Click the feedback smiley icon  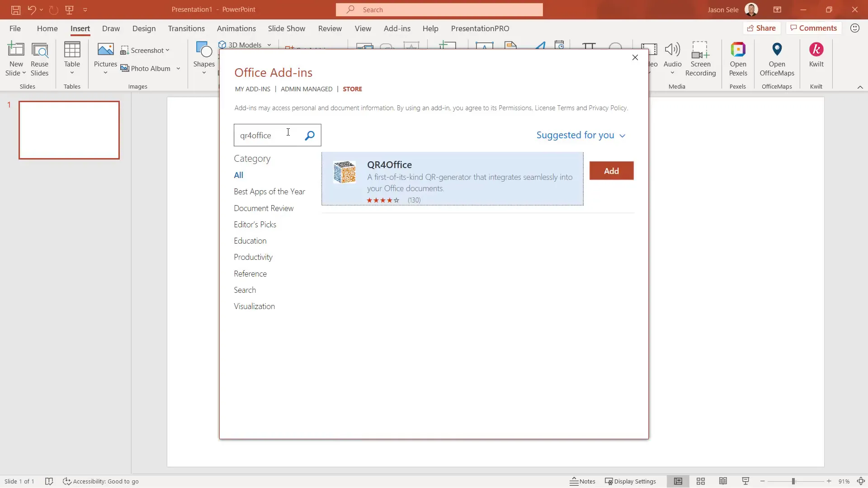pos(854,28)
